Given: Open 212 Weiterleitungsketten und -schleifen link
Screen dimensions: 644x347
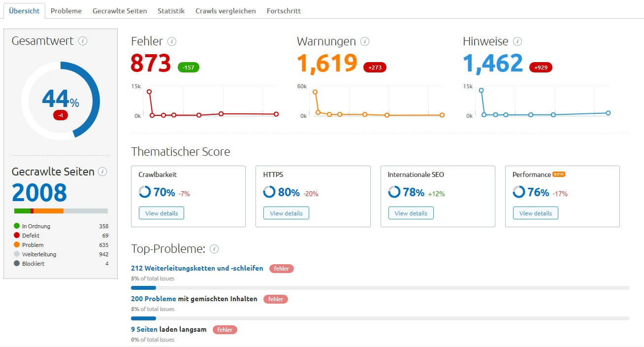Looking at the screenshot, I should (x=197, y=269).
